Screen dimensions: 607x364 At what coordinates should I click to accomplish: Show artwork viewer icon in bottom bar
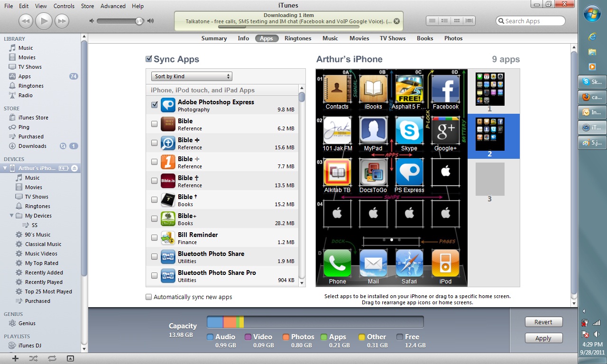coord(70,358)
